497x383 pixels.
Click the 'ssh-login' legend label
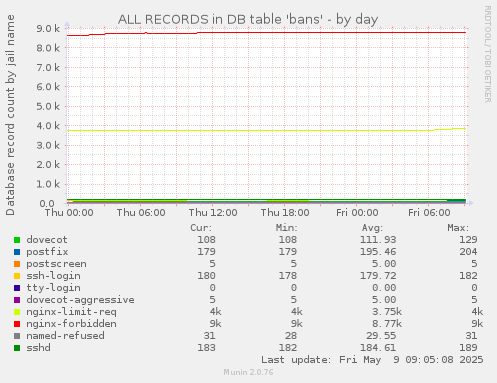point(53,276)
